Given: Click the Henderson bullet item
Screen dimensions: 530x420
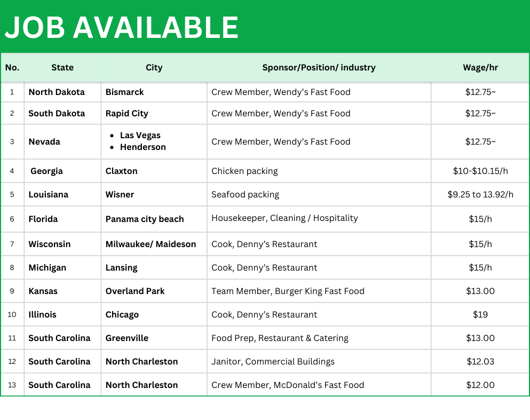Looking at the screenshot, I should pos(143,147).
